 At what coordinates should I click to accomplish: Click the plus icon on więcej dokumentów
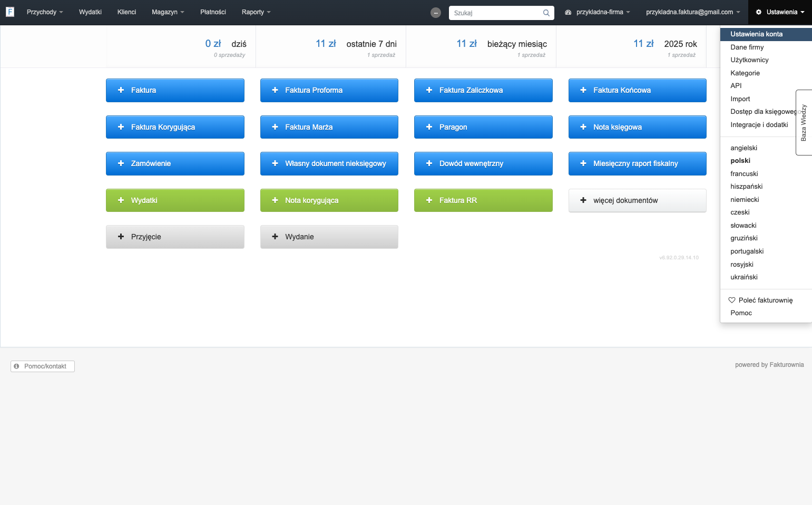[x=583, y=200]
